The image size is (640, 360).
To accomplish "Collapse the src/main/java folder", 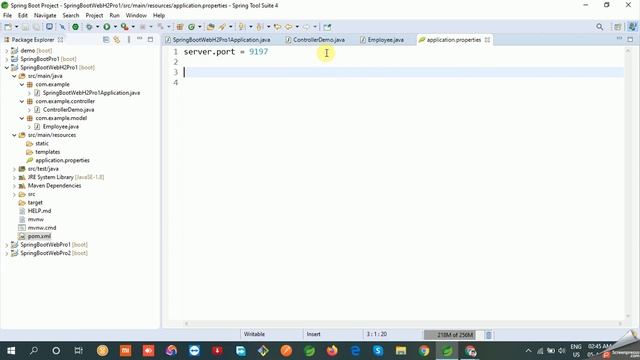I will tap(14, 76).
